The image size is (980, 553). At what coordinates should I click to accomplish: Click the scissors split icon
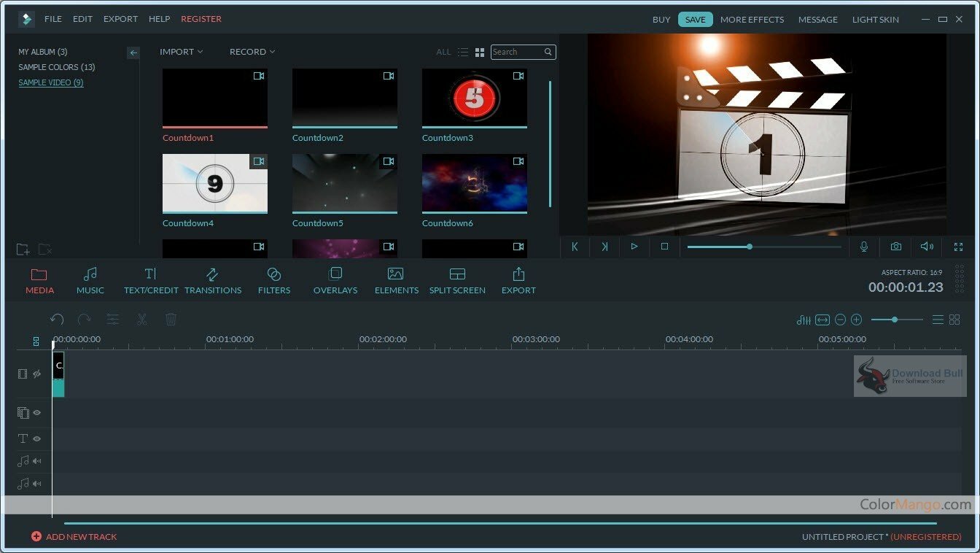coord(141,320)
